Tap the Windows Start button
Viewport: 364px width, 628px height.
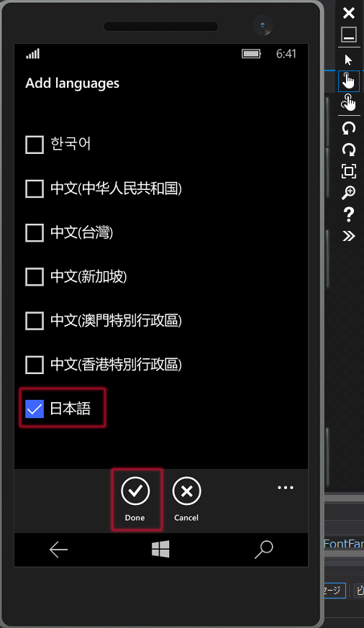coord(160,549)
